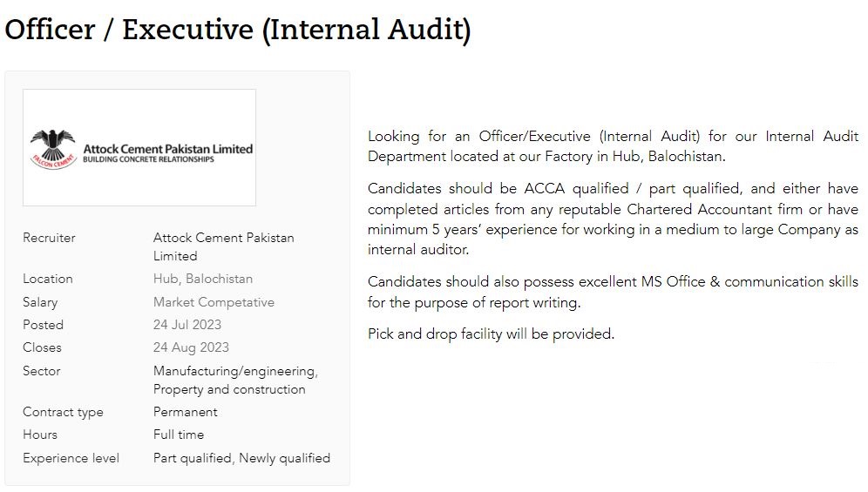
Task: Click the Market Competative salary value
Action: tap(214, 302)
